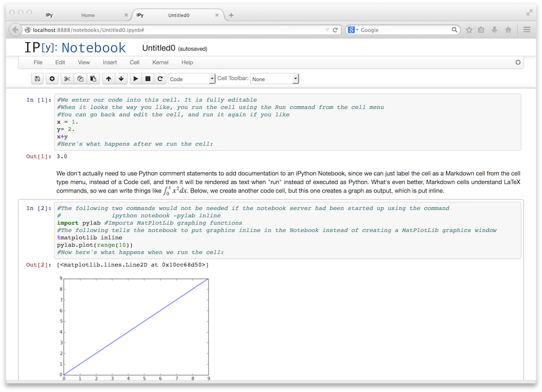
Task: Copy the selected cell using the toolbar icon
Action: [80, 79]
